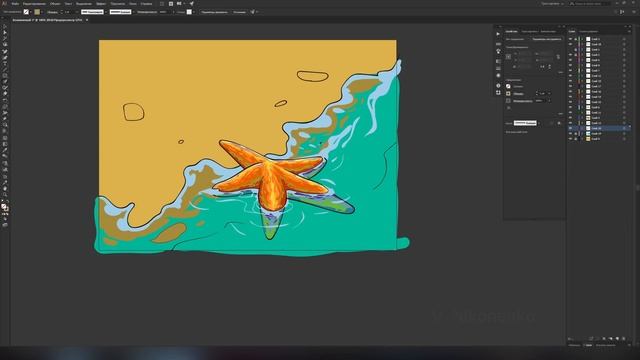Viewport: 640px width, 360px height.
Task: Click the crossed-out fill swatch in control bar
Action: 26,12
